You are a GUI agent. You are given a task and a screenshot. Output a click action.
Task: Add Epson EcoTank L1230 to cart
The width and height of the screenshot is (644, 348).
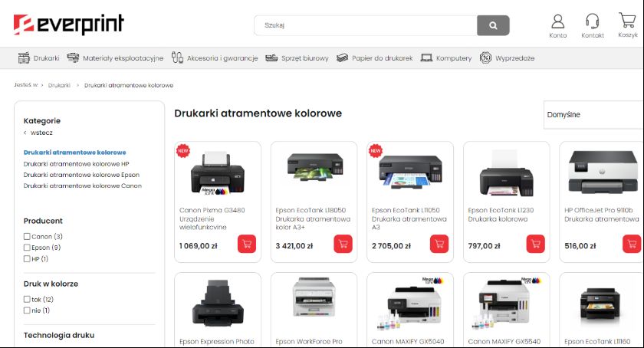[536, 244]
